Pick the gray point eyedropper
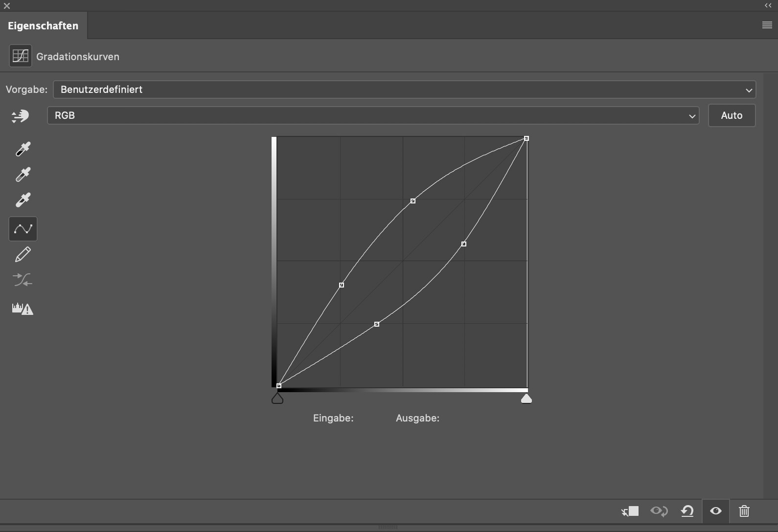This screenshot has width=778, height=532. (23, 174)
